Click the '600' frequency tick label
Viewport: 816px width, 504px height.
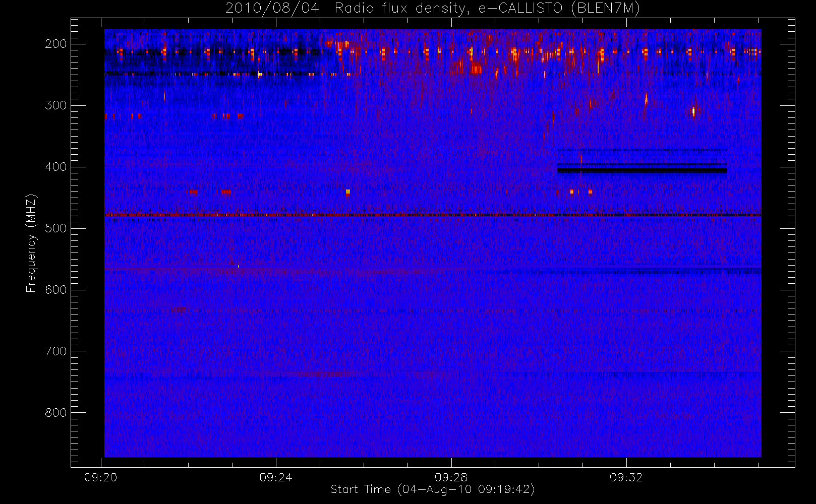point(56,290)
